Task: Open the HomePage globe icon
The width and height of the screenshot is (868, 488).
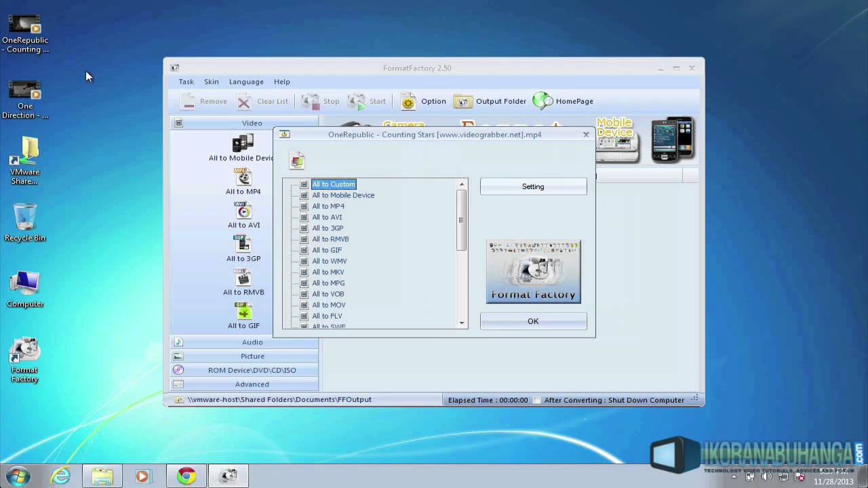Action: [x=543, y=101]
